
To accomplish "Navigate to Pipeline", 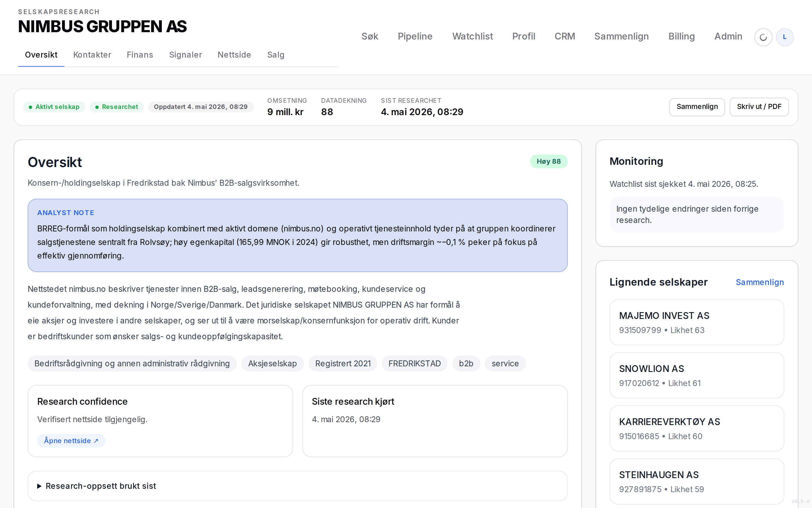I will pos(415,36).
